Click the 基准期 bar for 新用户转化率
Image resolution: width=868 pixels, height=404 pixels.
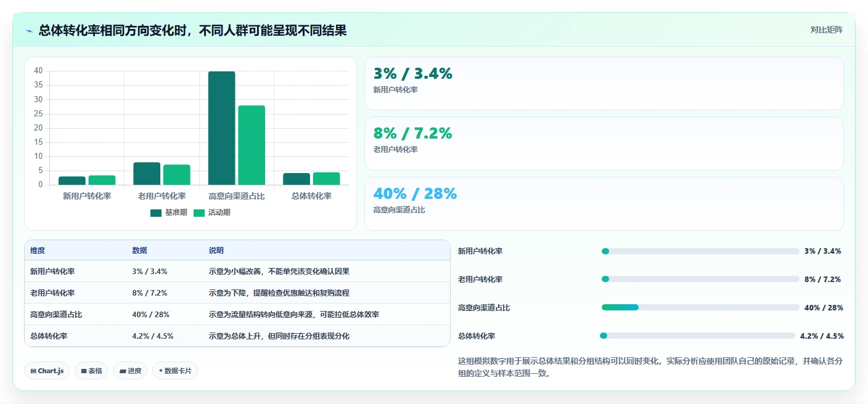coord(72,180)
